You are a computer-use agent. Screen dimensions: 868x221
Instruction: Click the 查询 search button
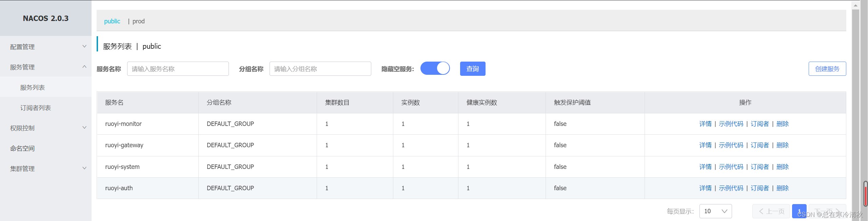pyautogui.click(x=473, y=69)
